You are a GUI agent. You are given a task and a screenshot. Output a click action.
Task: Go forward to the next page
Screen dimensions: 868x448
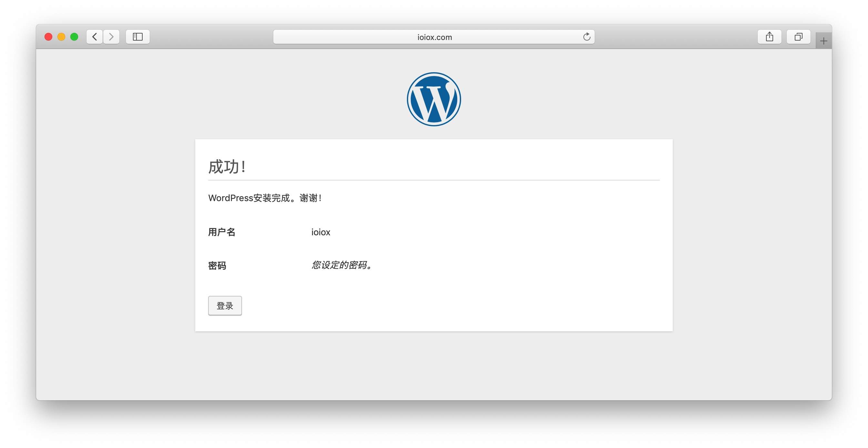[111, 37]
